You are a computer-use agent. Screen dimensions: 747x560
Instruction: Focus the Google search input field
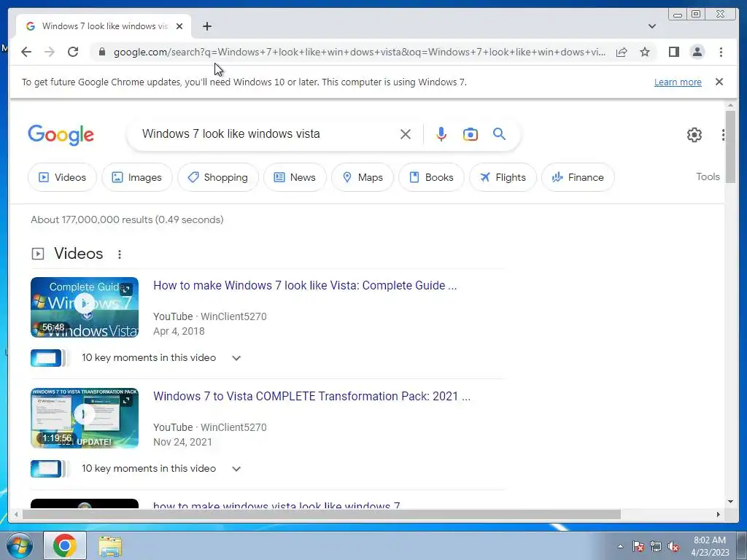tap(267, 134)
